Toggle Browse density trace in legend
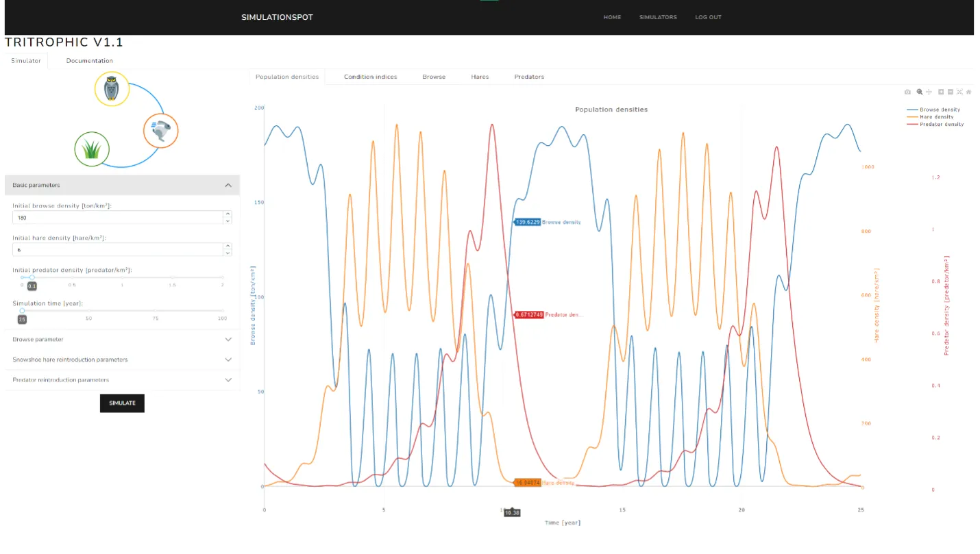This screenshot has width=980, height=554. [x=933, y=110]
